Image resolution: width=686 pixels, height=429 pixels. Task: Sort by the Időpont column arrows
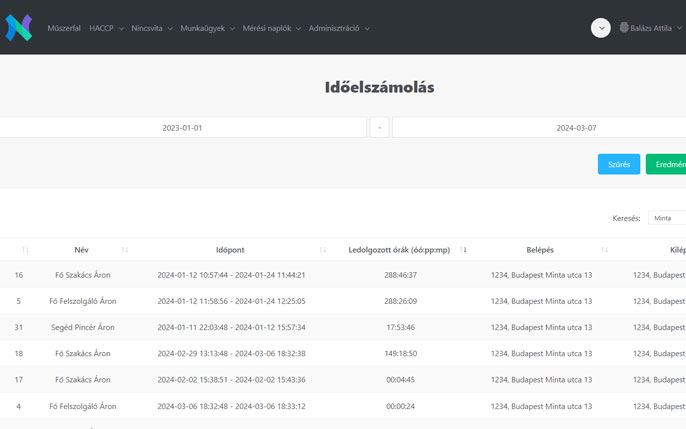(323, 249)
